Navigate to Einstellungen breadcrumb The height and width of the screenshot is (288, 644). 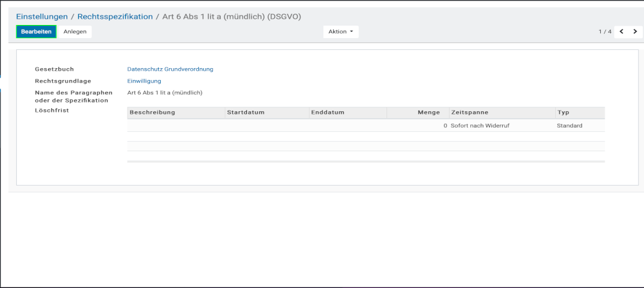[42, 17]
